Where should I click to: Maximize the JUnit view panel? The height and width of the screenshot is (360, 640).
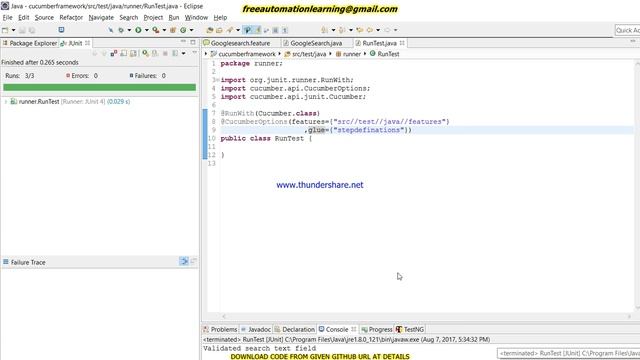(193, 42)
